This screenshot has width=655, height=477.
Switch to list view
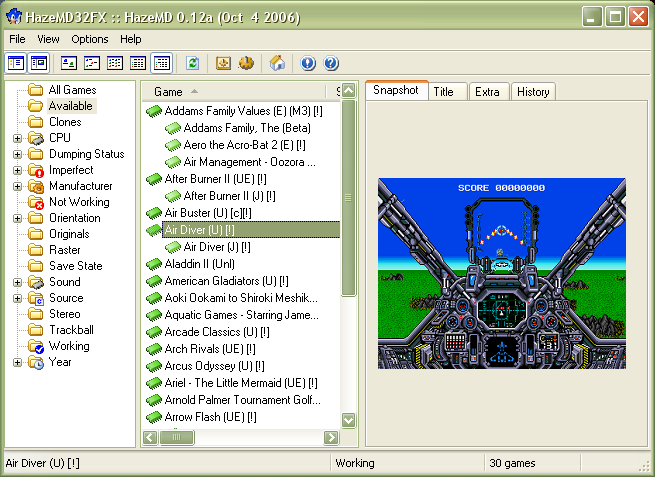click(115, 63)
